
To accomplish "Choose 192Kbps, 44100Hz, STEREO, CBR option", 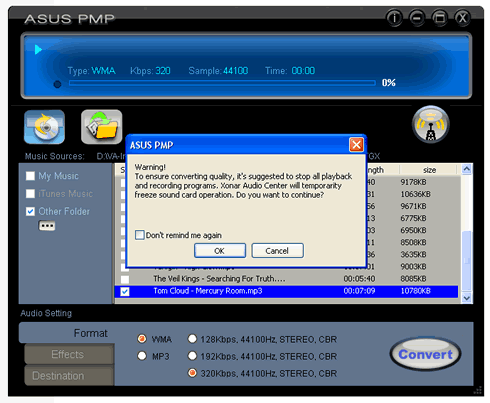I will 192,356.
